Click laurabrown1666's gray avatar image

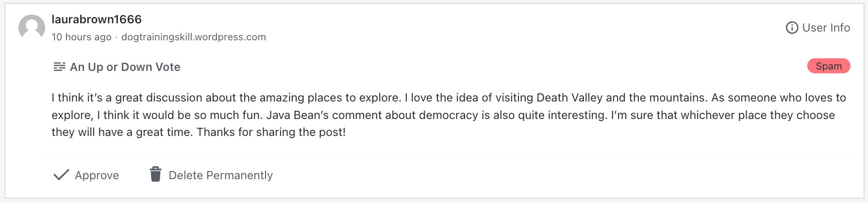tap(32, 28)
